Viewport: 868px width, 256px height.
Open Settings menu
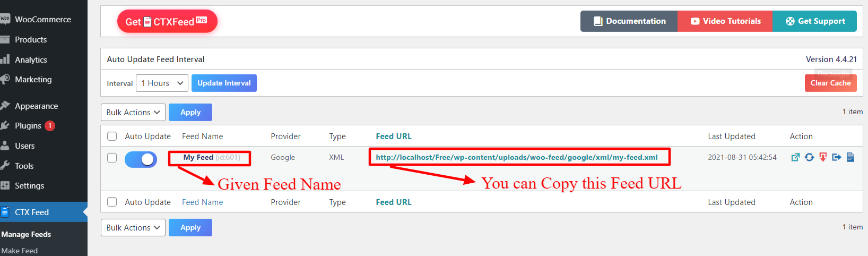click(30, 185)
